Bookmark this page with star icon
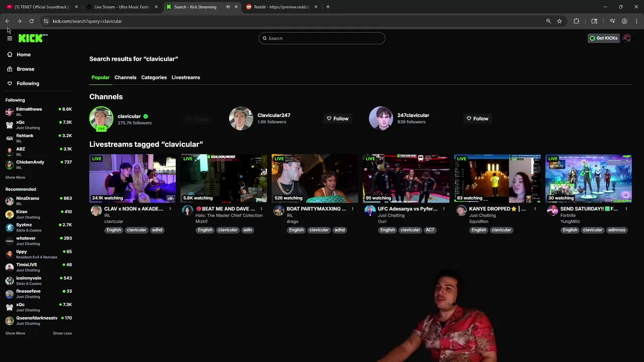This screenshot has width=644, height=362. click(559, 21)
